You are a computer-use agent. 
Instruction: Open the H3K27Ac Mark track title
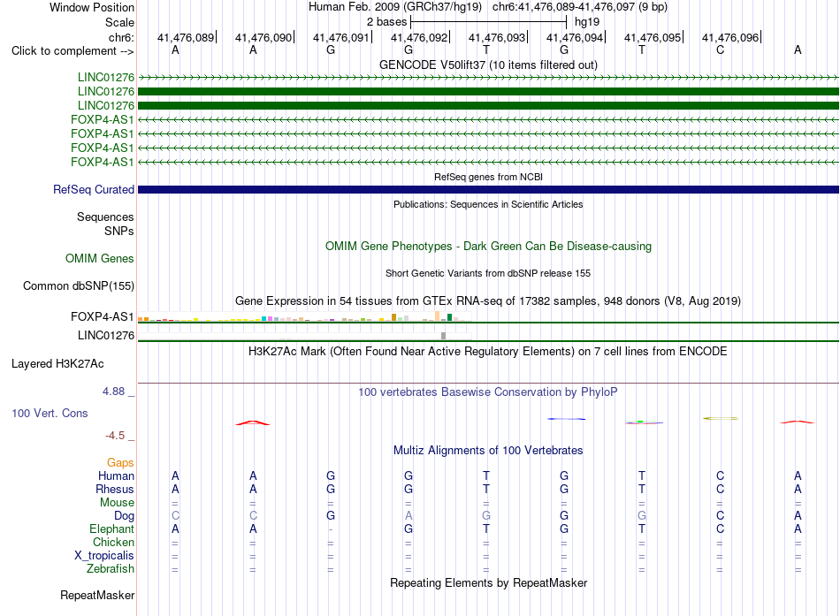click(x=488, y=352)
